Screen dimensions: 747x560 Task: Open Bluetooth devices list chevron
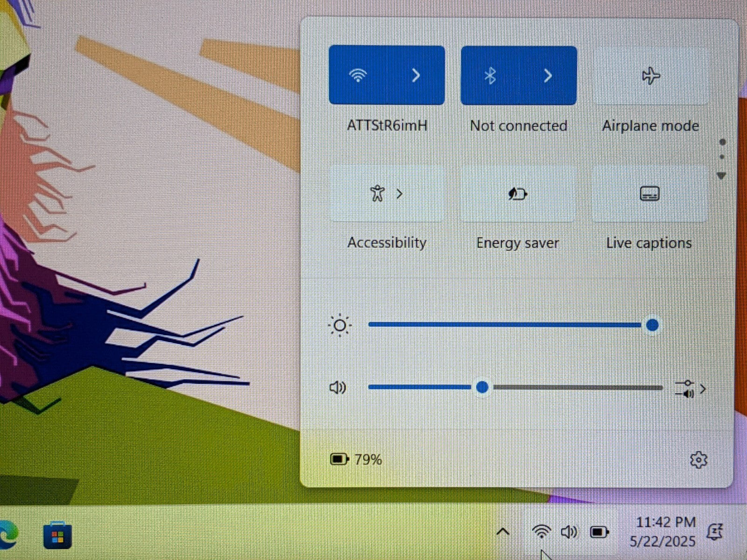[x=548, y=76]
